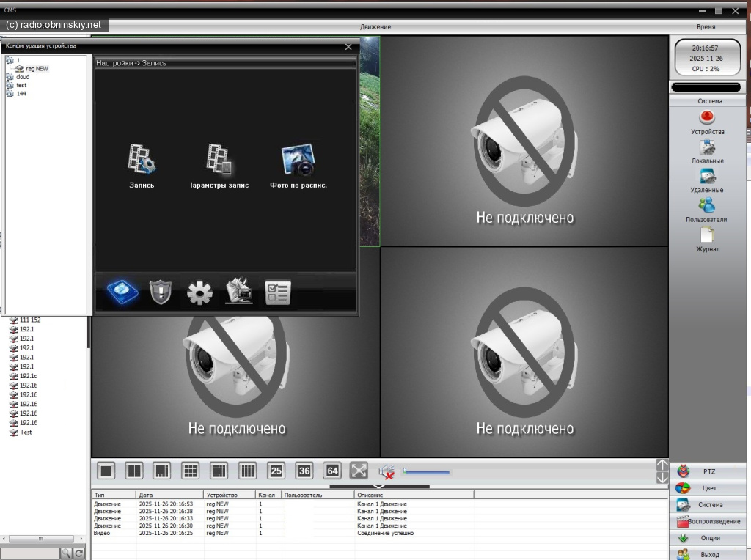Toggle the muted audio speaker icon

point(387,472)
